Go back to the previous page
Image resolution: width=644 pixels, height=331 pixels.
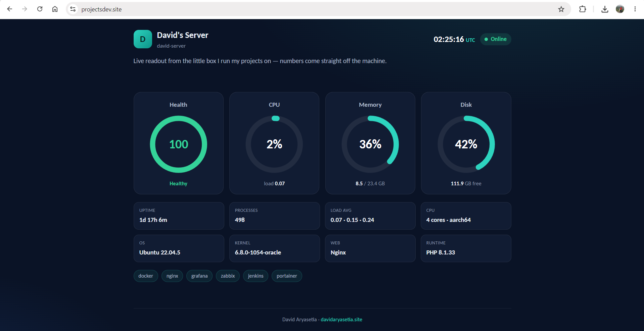click(9, 9)
